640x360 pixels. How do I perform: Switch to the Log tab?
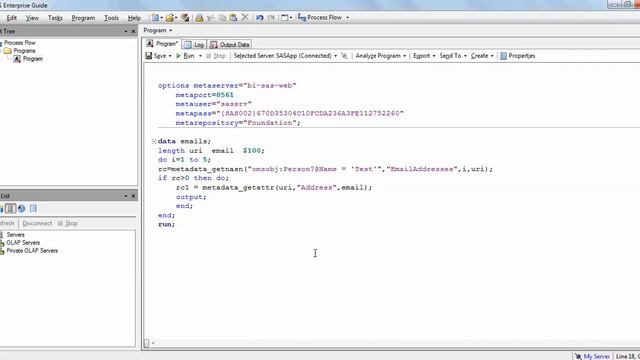click(x=194, y=44)
